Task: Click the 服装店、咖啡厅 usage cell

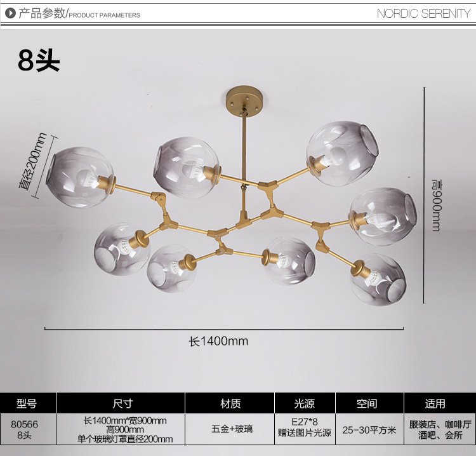Action: pyautogui.click(x=440, y=429)
